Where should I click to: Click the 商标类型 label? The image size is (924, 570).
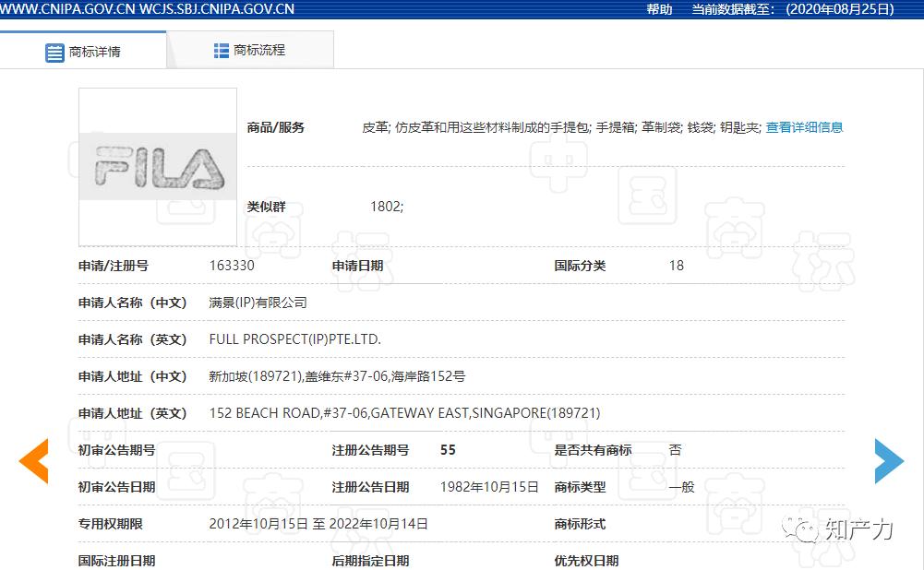click(580, 487)
